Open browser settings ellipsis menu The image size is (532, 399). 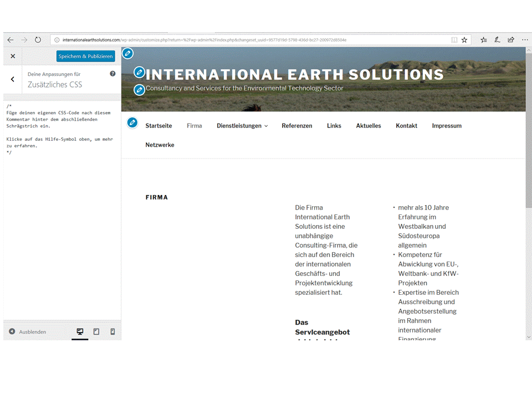click(x=525, y=40)
